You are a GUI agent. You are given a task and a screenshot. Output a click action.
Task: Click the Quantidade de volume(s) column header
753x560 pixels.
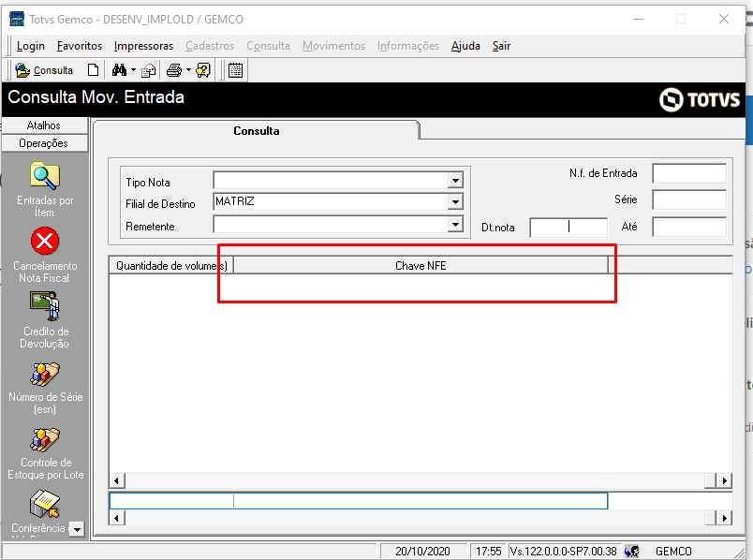tap(171, 266)
